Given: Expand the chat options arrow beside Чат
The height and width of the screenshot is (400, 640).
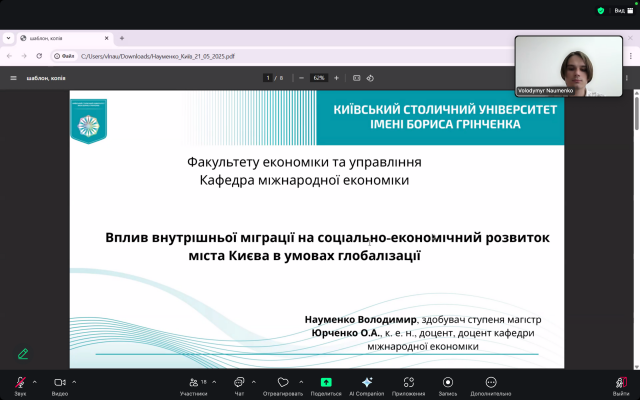Looking at the screenshot, I should pos(255,382).
